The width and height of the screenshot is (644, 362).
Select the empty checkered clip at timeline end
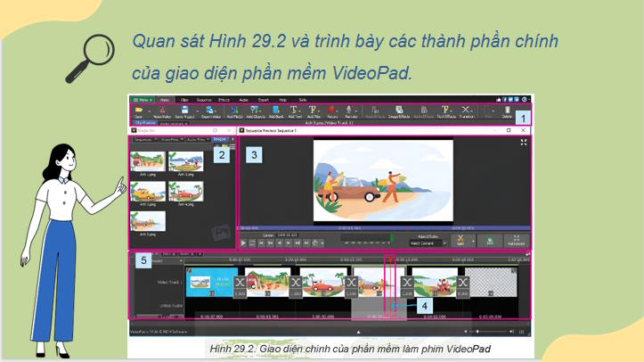(x=491, y=282)
